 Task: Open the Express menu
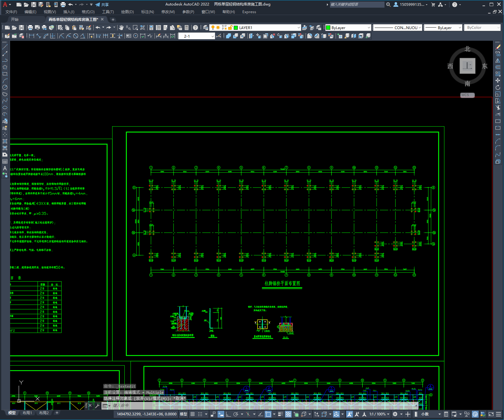(x=249, y=12)
